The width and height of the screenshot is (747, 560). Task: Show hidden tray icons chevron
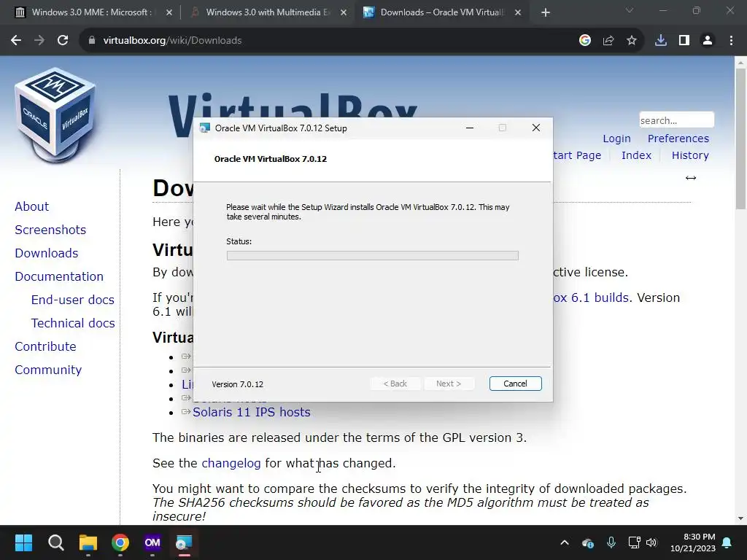[565, 542]
